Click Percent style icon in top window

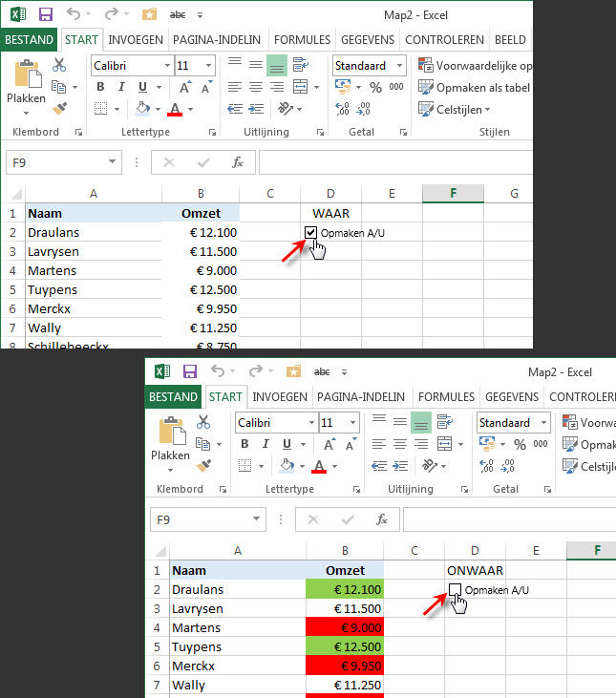click(x=375, y=87)
